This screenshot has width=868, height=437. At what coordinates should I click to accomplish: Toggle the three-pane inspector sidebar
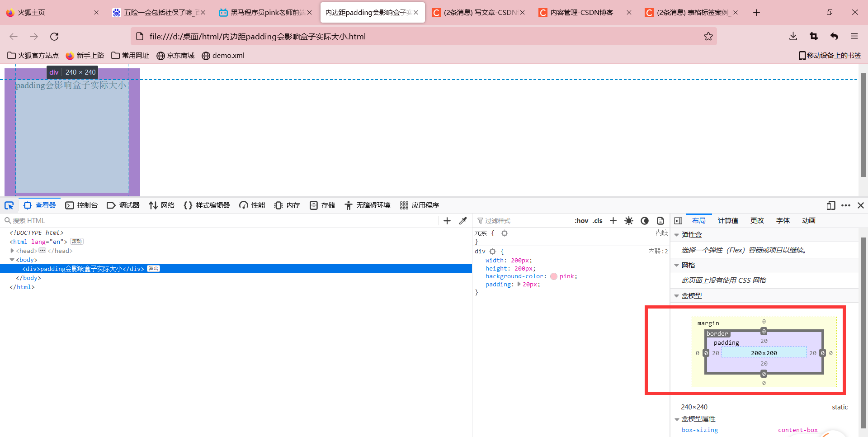[678, 221]
